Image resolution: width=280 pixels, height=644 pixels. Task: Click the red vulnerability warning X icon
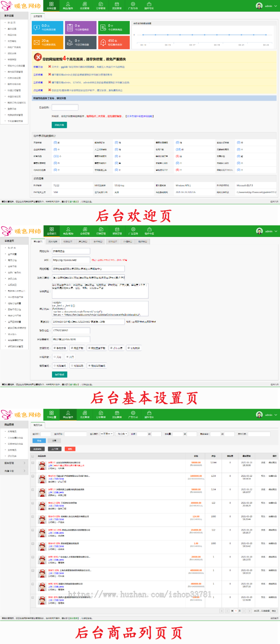(x=38, y=57)
